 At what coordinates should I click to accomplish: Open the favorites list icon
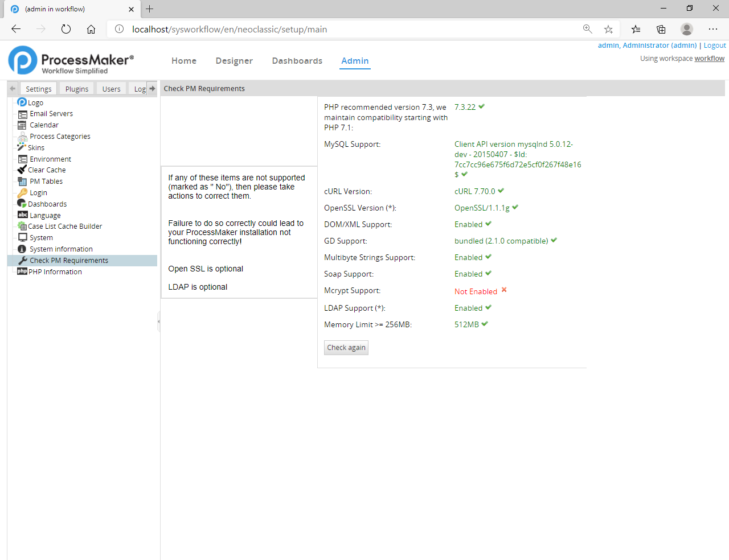tap(636, 29)
